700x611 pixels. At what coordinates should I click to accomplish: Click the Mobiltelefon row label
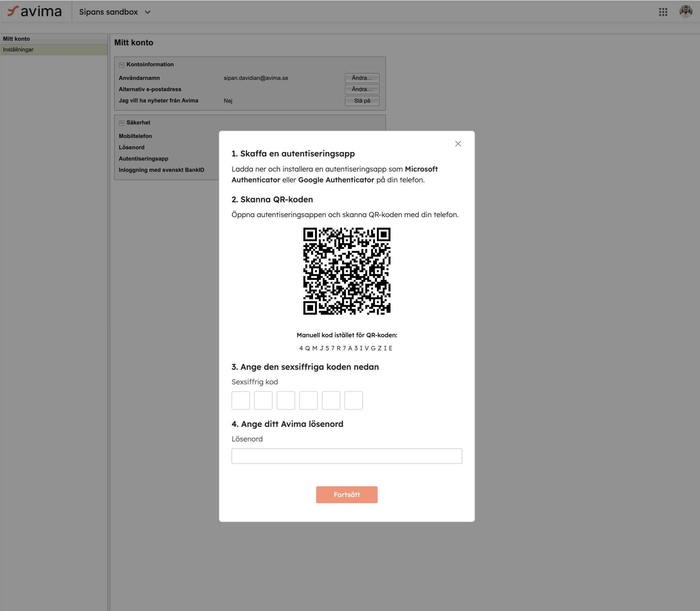[x=135, y=136]
